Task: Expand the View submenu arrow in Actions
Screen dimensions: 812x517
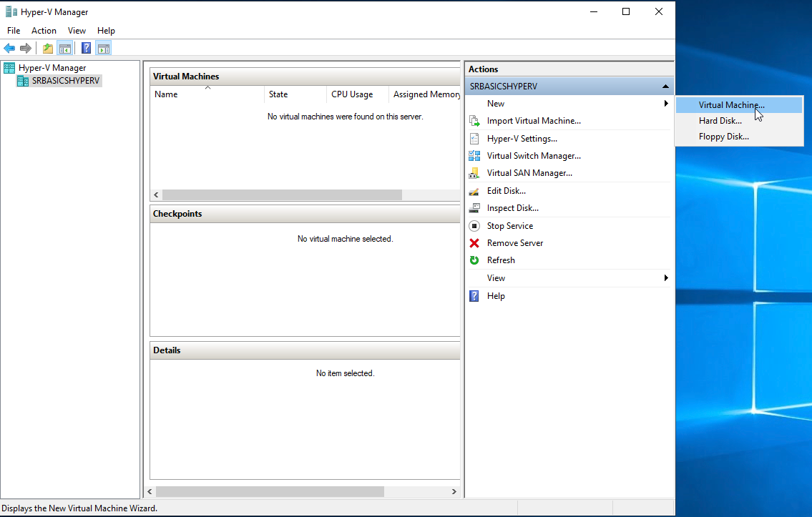Action: point(666,278)
